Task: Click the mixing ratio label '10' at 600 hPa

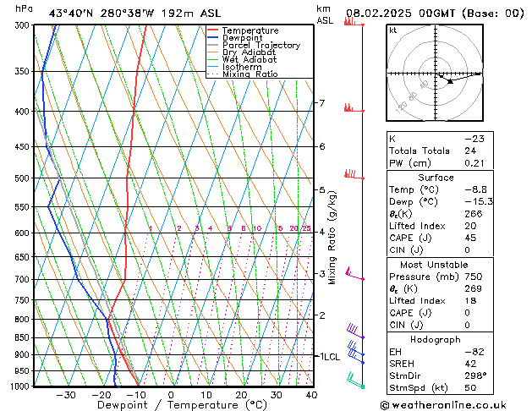Action: point(257,228)
